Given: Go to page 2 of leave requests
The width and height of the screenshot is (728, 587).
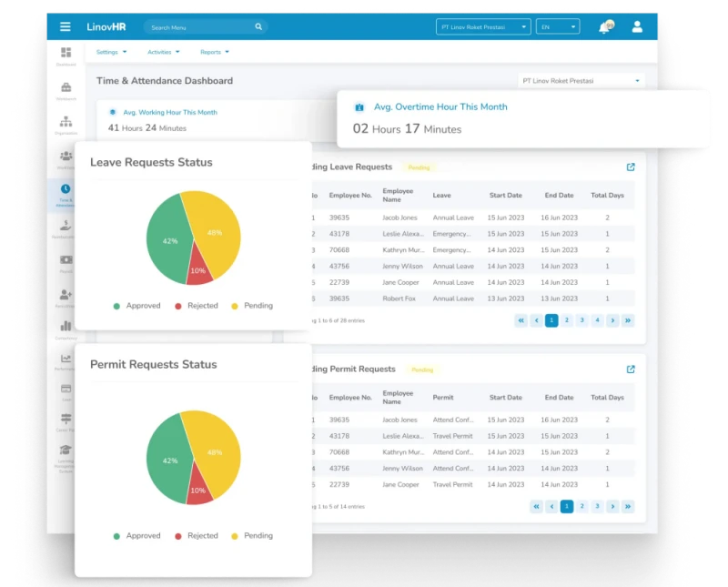Looking at the screenshot, I should click(x=566, y=320).
